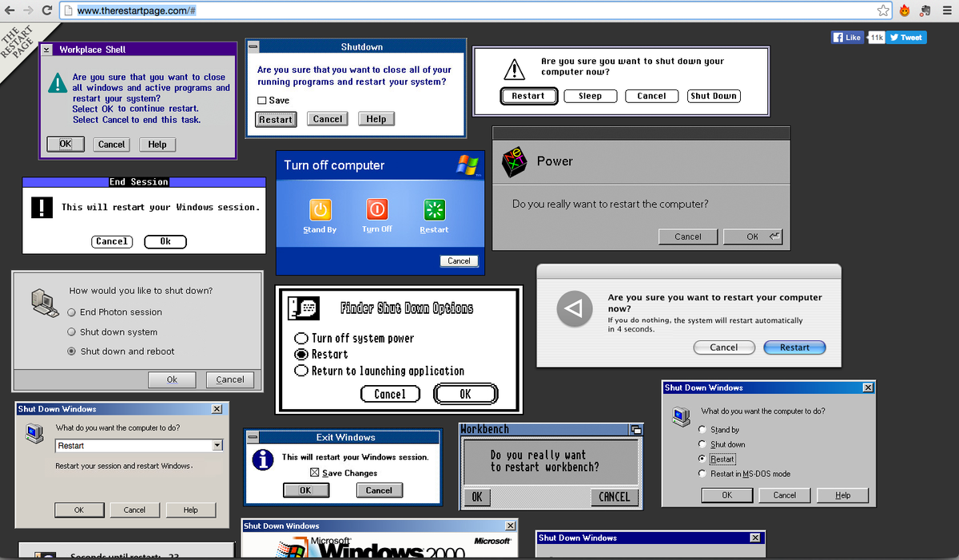Click OK in Workplace Shell dialog
This screenshot has width=959, height=560.
[66, 144]
